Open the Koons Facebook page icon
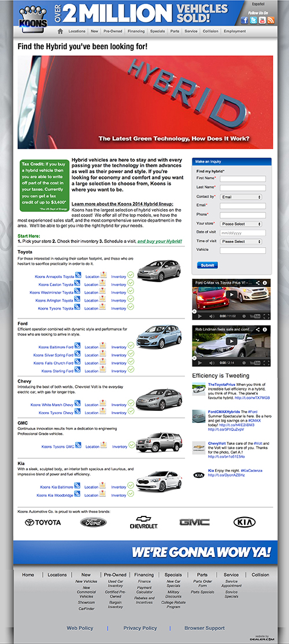Image resolution: width=289 pixels, height=644 pixels. (x=244, y=21)
